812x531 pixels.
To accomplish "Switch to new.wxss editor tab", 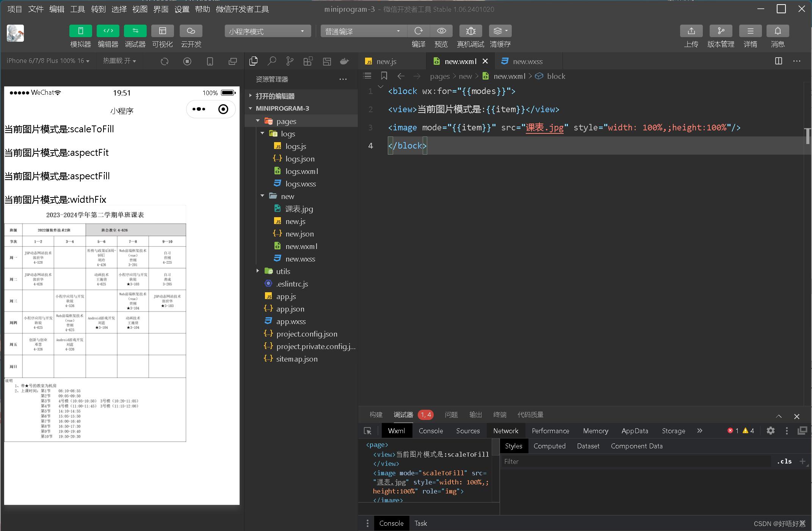I will pyautogui.click(x=527, y=61).
